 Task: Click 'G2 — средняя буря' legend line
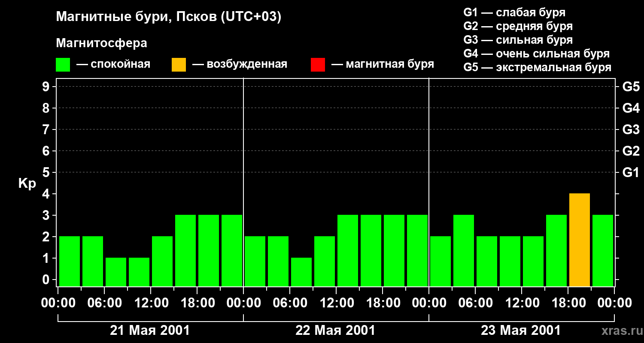[518, 26]
